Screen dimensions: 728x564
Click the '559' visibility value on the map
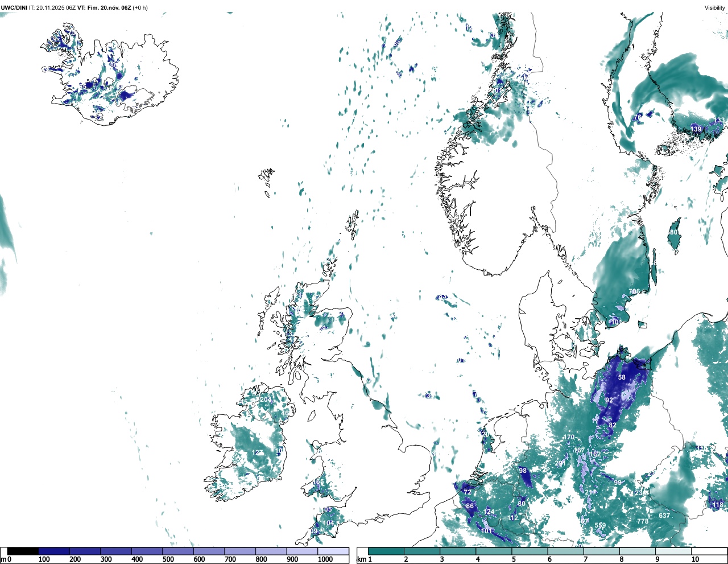pyautogui.click(x=600, y=525)
